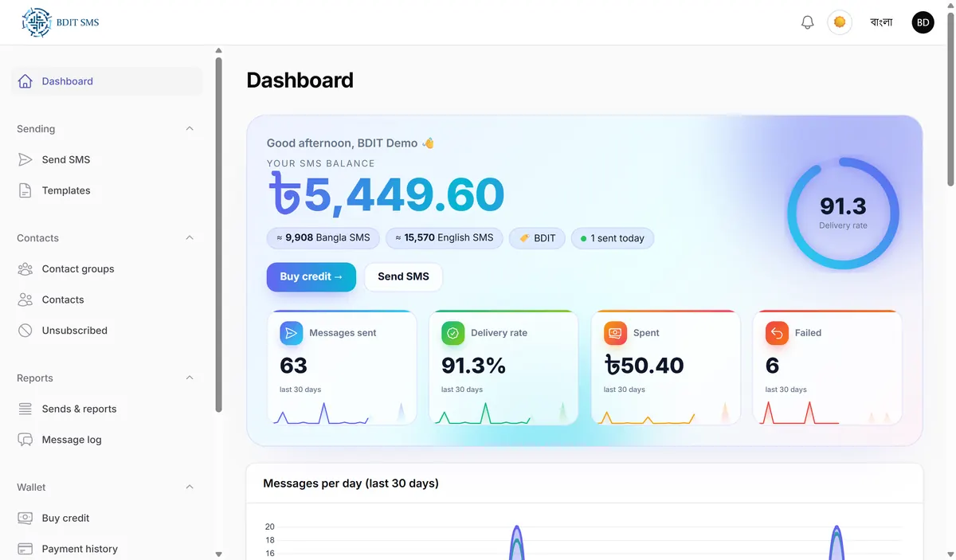Click the Unsubscribed blocked icon

coord(25,331)
